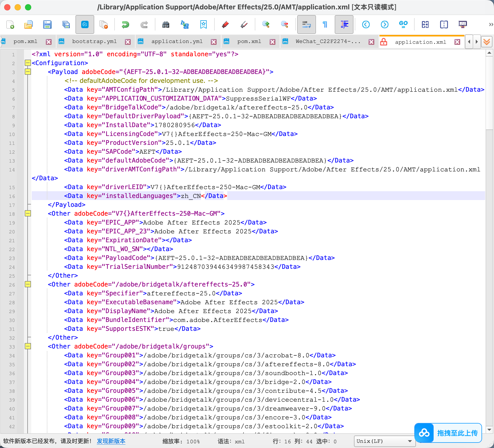Click the installedLanguages zh_CN value
The width and height of the screenshot is (494, 448).
click(x=191, y=196)
